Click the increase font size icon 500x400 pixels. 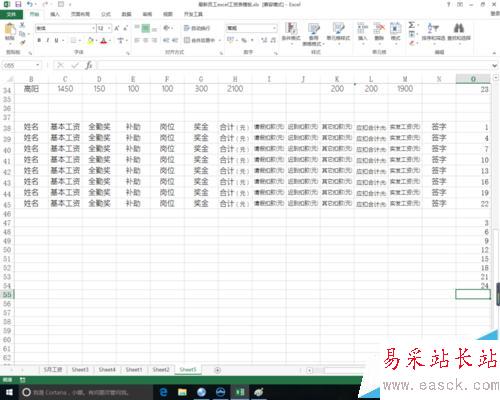point(117,28)
